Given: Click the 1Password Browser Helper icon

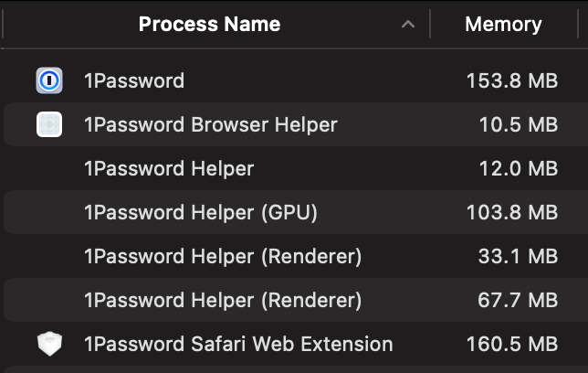Looking at the screenshot, I should click(x=49, y=124).
